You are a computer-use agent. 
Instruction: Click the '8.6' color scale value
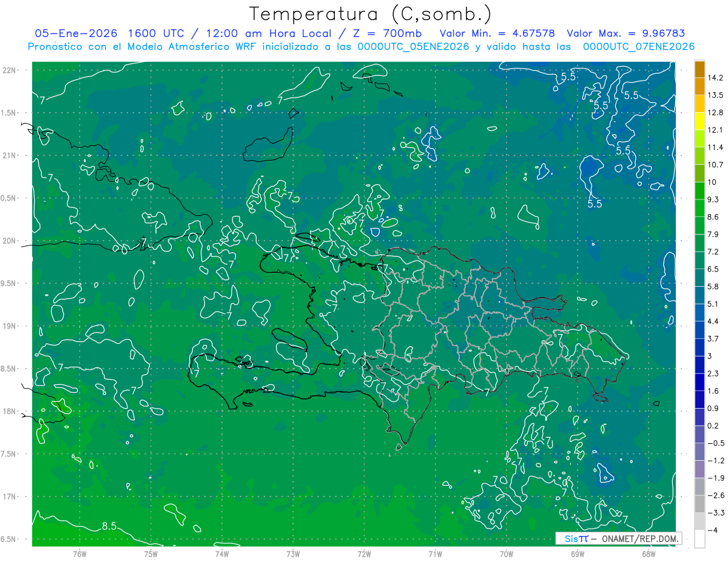[x=715, y=217]
